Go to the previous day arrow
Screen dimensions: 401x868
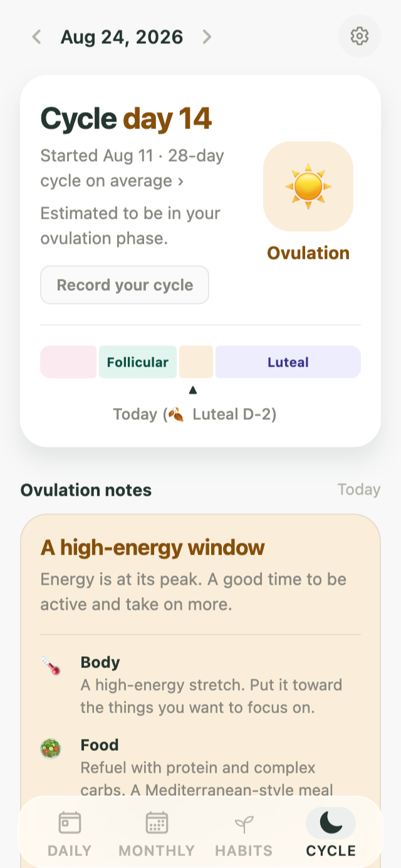click(36, 37)
